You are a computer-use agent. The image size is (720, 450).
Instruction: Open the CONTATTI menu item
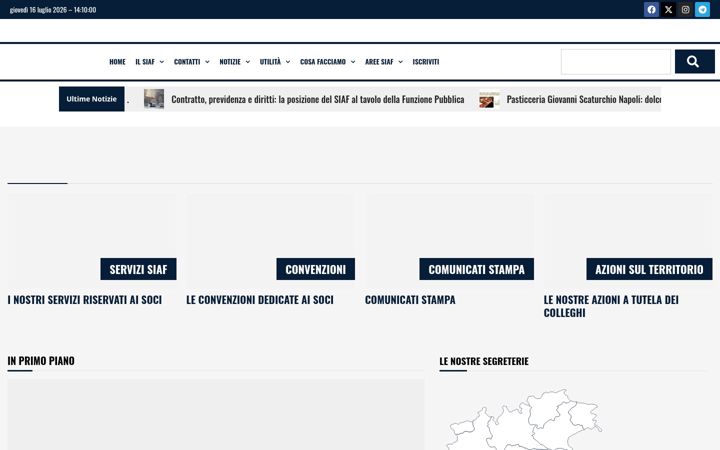[187, 62]
